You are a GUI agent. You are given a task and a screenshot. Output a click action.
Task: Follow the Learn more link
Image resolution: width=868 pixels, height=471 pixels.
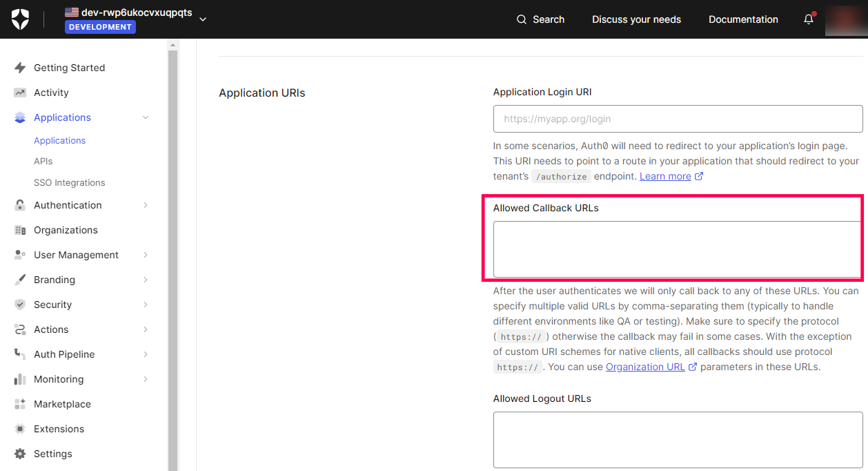(x=665, y=176)
